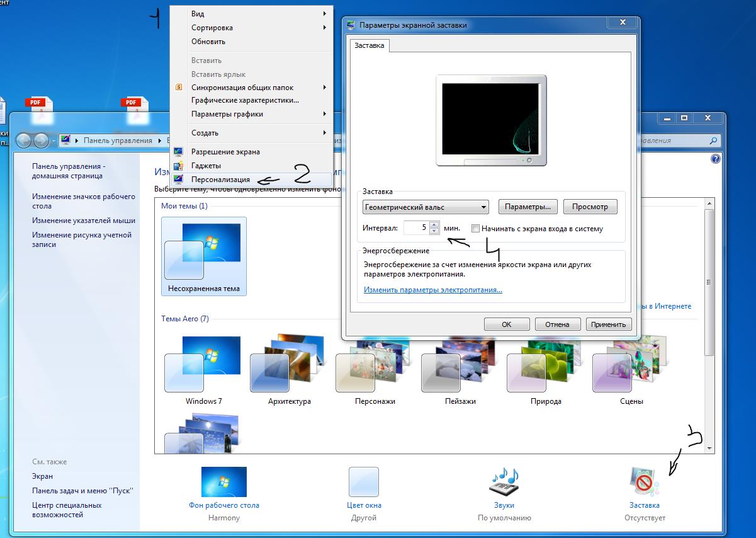
Task: Select the Несохраненная тема theme
Action: (x=204, y=257)
